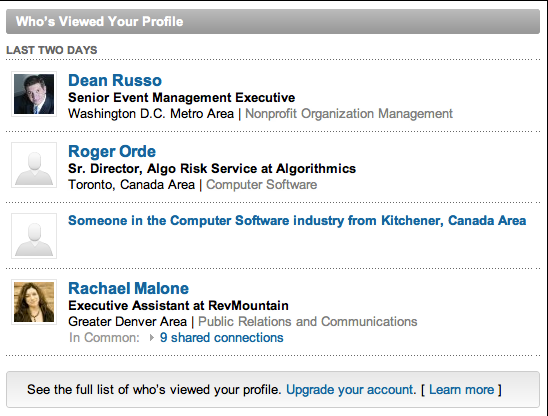Open Rachael Malone's profile photo

[34, 302]
